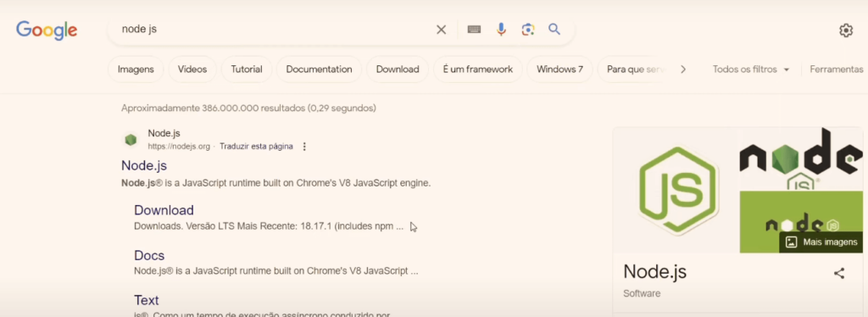The image size is (868, 317).
Task: Open three-dot menu beside Traduzir esta página
Action: coord(304,147)
